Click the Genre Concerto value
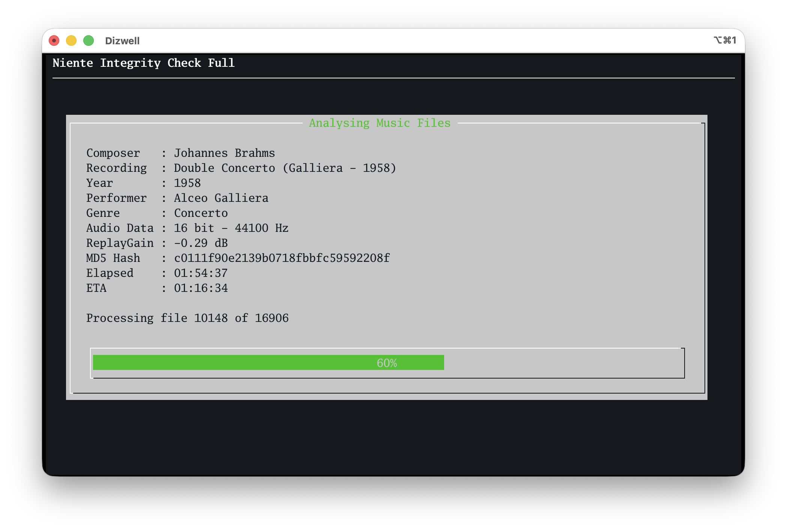The height and width of the screenshot is (532, 787). coord(201,213)
